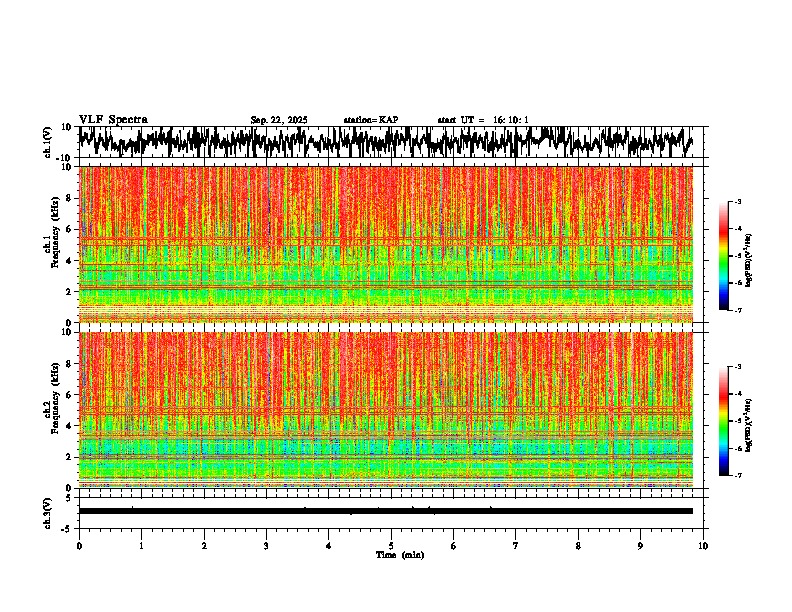Image resolution: width=792 pixels, height=612 pixels.
Task: Click the time axis tick label "9"
Action: pos(640,546)
